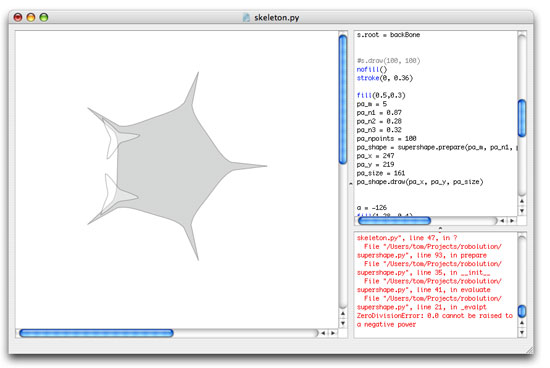
Task: Click the canvas vertical scroll up arrow
Action: point(343,314)
